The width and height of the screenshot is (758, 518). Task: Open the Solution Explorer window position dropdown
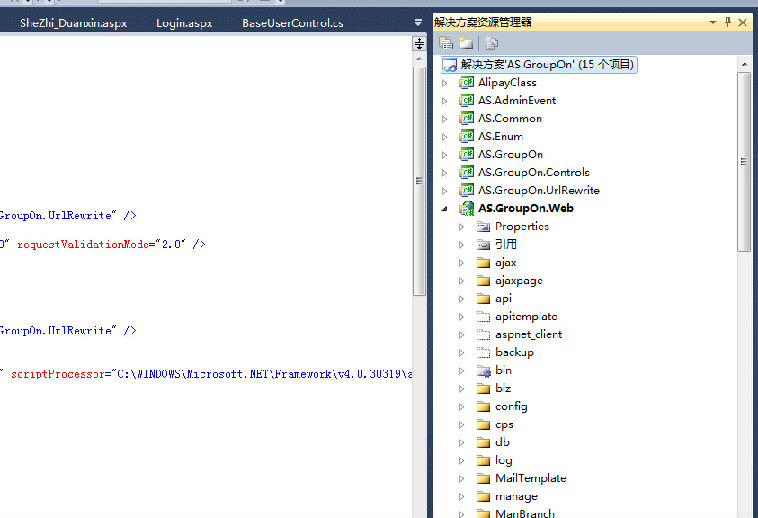coord(712,21)
